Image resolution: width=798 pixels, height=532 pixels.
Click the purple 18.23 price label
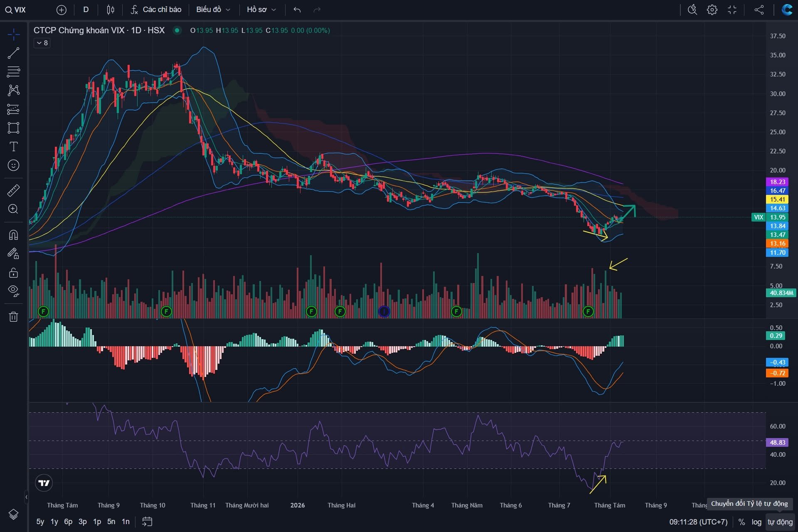coord(777,182)
